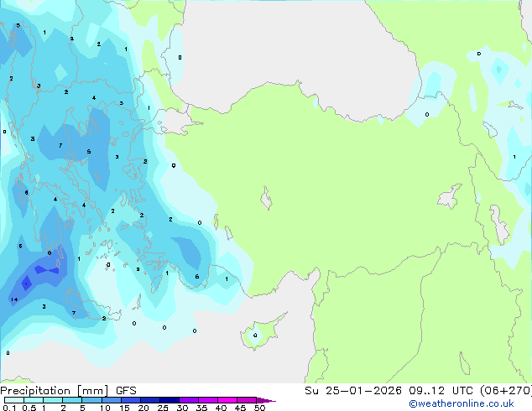
Task: Pick the 45–50 mm legend swatch
Action: (x=247, y=400)
